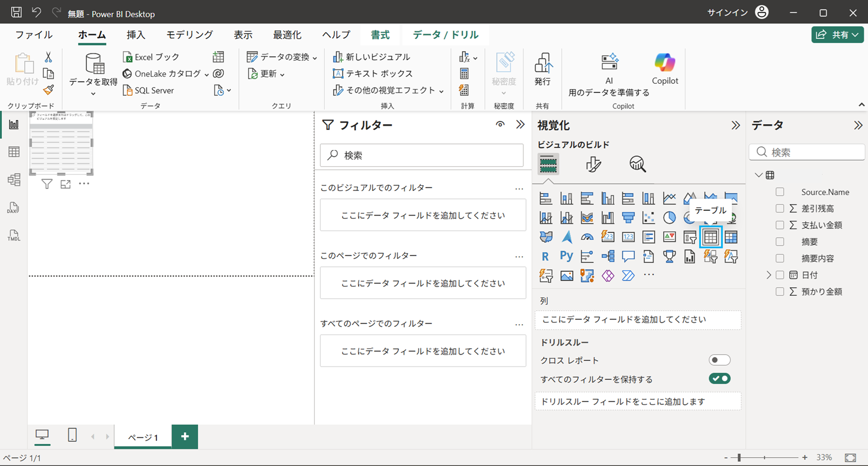Switch to Table view in left sidebar
This screenshot has height=466, width=868.
(14, 152)
